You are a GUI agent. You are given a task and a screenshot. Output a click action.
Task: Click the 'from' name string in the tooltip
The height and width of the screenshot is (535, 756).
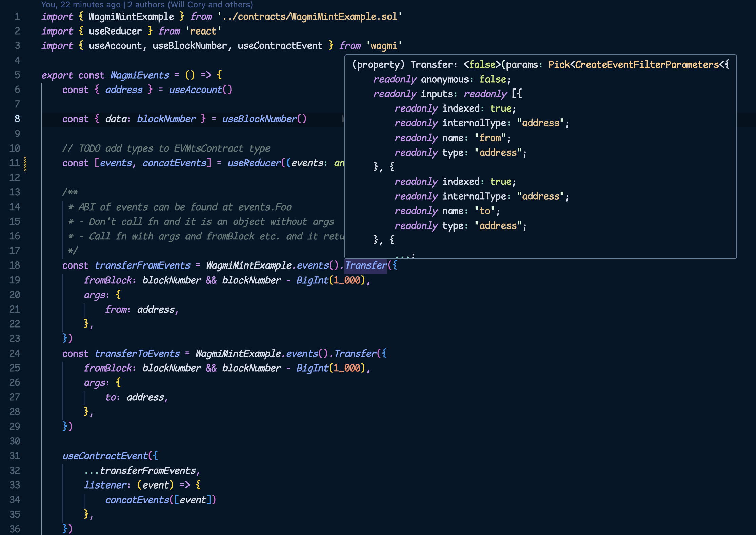(491, 138)
